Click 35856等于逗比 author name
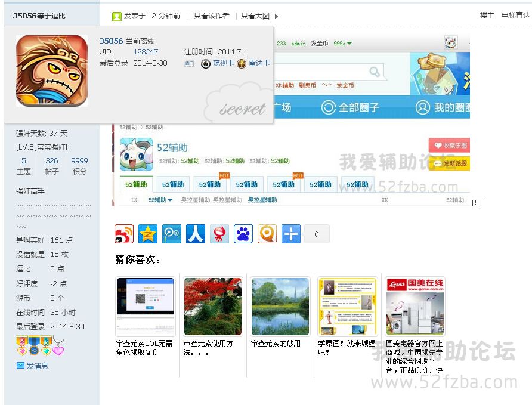This screenshot has width=532, height=405. 39,16
